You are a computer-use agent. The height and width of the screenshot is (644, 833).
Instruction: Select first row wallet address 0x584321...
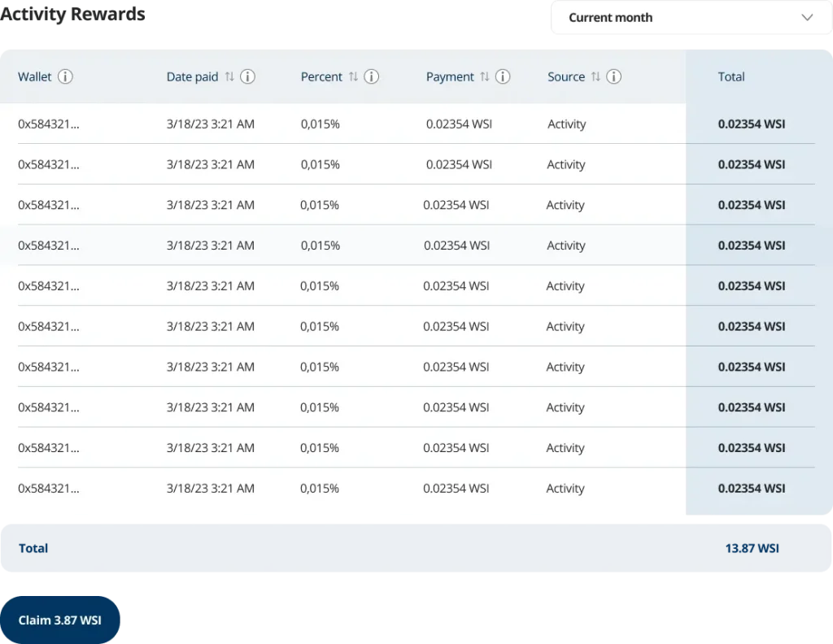(x=48, y=124)
